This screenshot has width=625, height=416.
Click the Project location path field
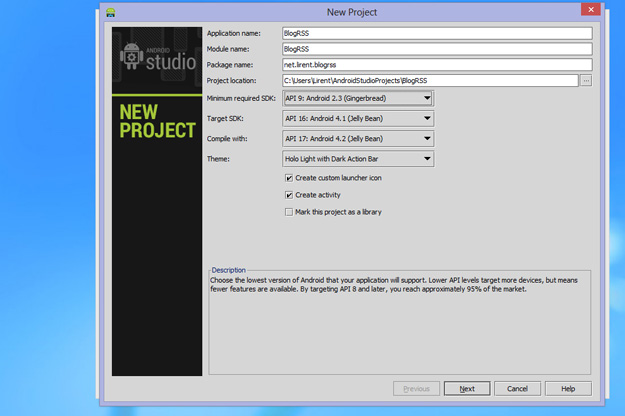tap(430, 80)
